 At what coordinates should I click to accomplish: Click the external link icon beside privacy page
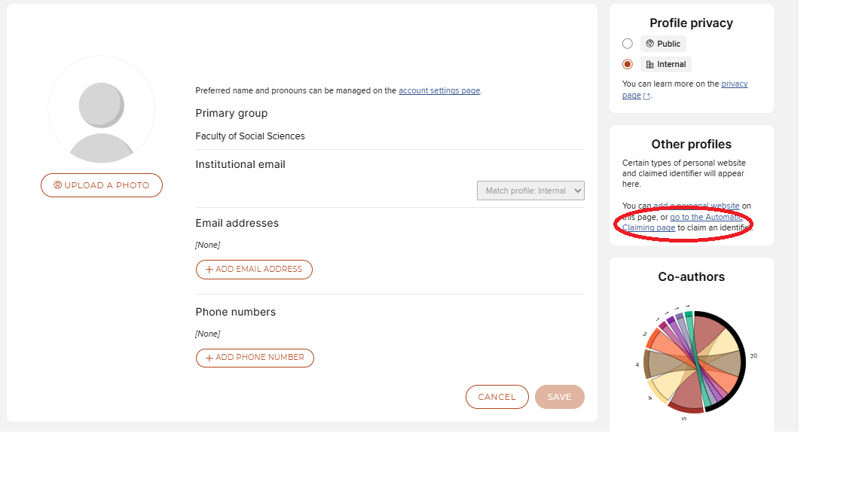click(x=646, y=95)
